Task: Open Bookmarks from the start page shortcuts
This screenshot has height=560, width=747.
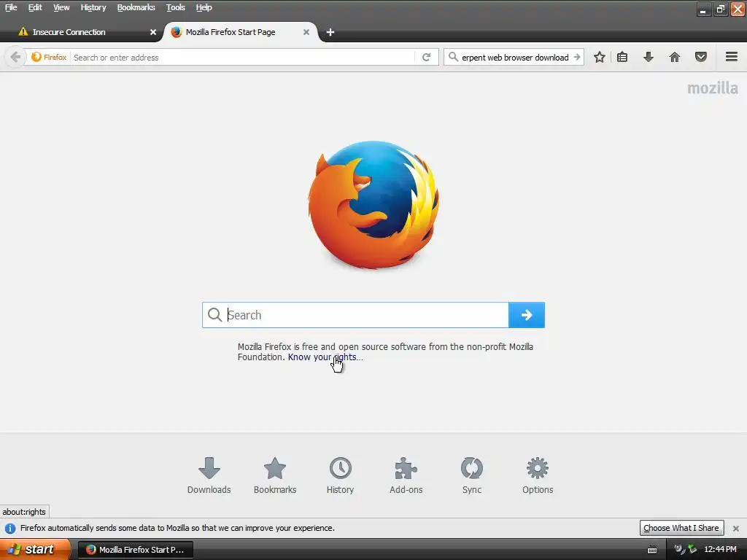Action: pyautogui.click(x=275, y=475)
